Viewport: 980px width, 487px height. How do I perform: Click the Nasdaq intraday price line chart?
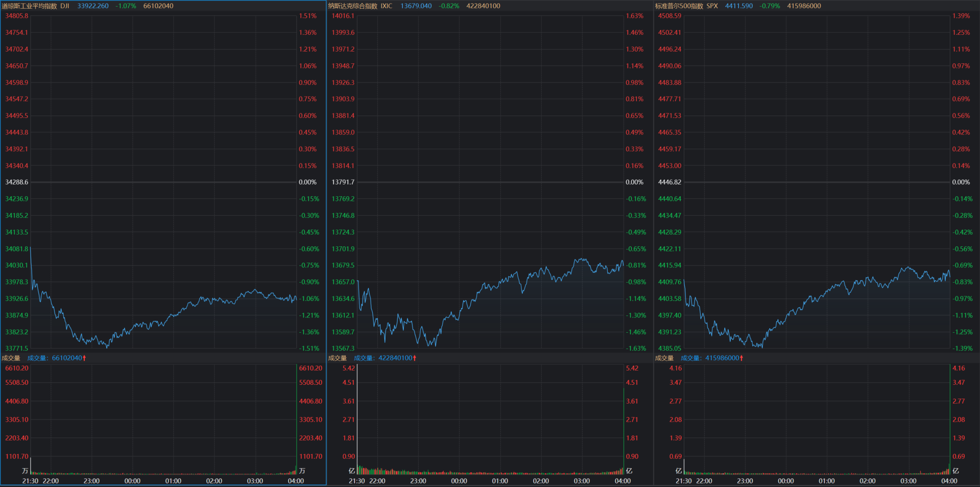(x=490, y=182)
